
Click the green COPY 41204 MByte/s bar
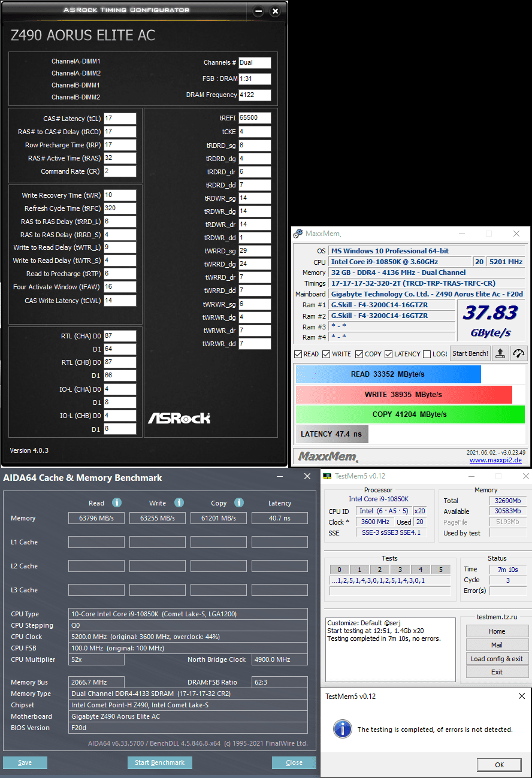[x=410, y=414]
